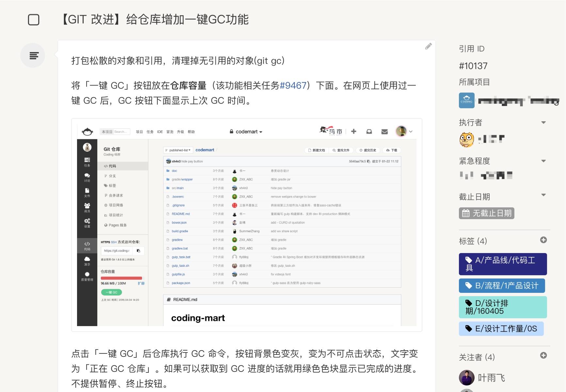Select the 任务 icon in dark sidebar
Viewport: 566px width, 392px height.
point(87,160)
